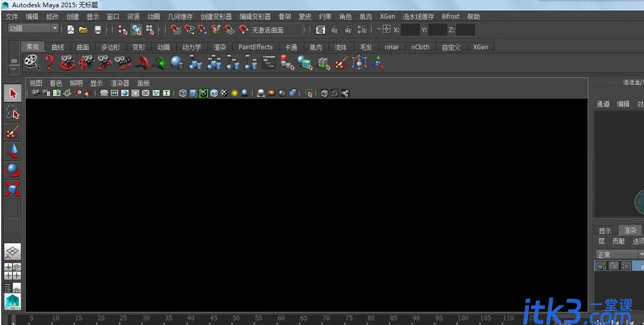
Task: Switch to the XGen shelf tab
Action: 480,47
